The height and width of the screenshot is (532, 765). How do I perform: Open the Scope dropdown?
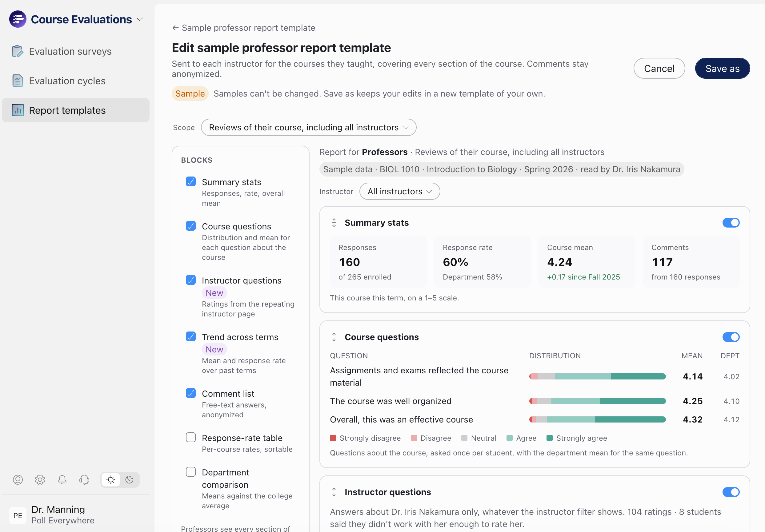coord(309,128)
